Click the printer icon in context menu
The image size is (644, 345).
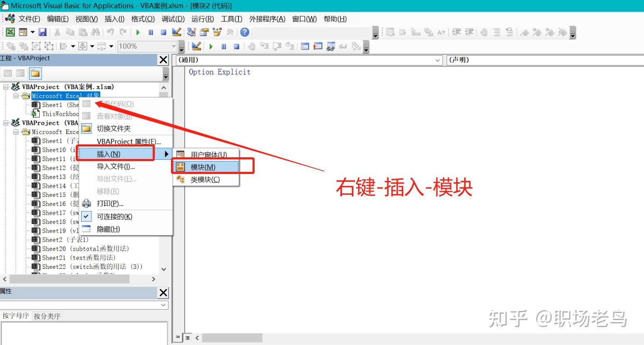pos(86,204)
